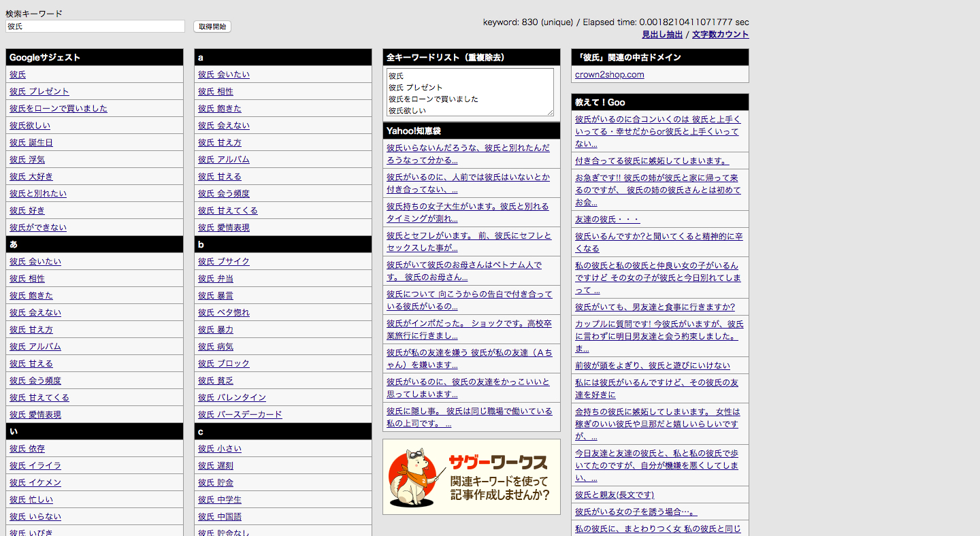The height and width of the screenshot is (536, 980).
Task: Click the 前彼が頭をよぎり link
Action: click(x=653, y=365)
